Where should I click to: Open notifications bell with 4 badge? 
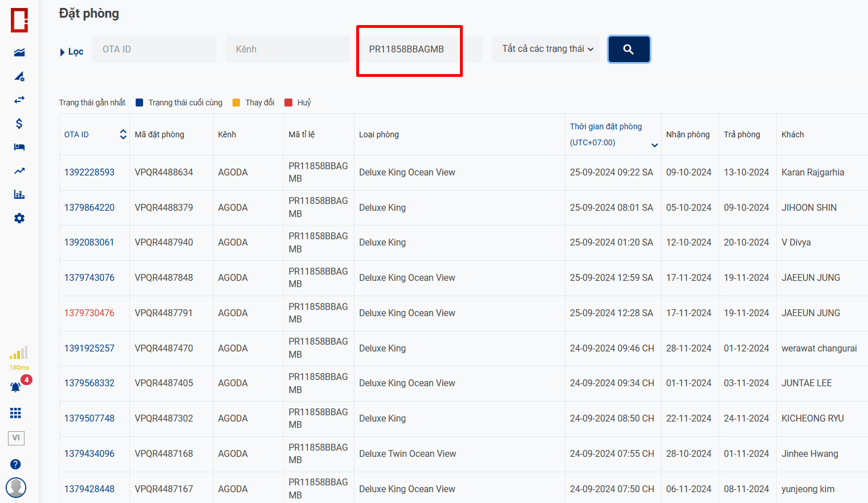point(16,387)
